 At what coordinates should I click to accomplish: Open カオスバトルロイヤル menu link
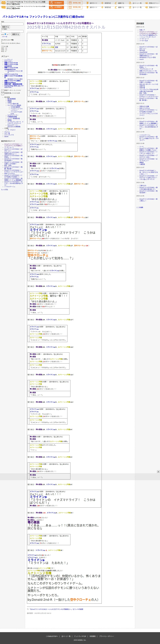point(11,74)
